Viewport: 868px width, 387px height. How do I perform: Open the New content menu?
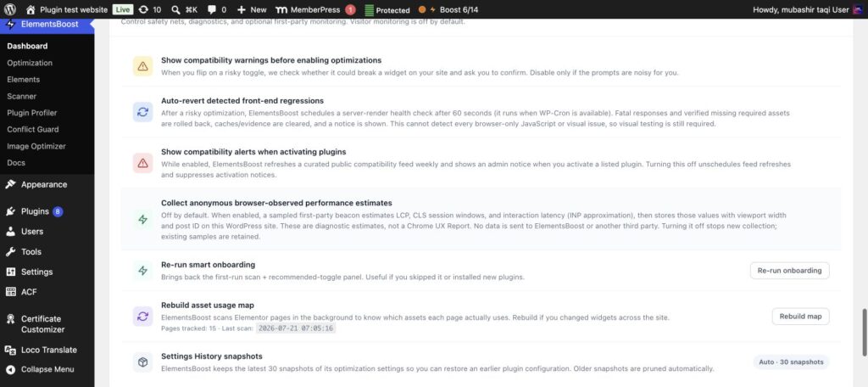[251, 9]
